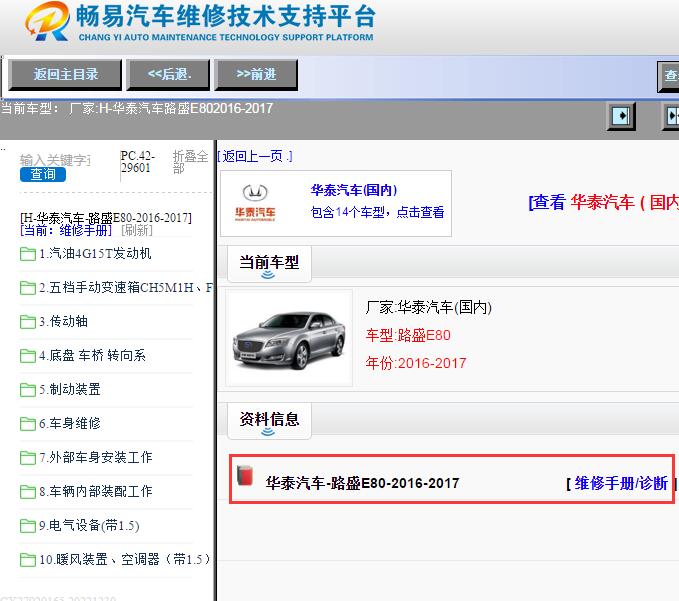Click folder icon for 10.暖风装置、空调器
Viewport: 679px width, 601px height.
click(x=28, y=560)
